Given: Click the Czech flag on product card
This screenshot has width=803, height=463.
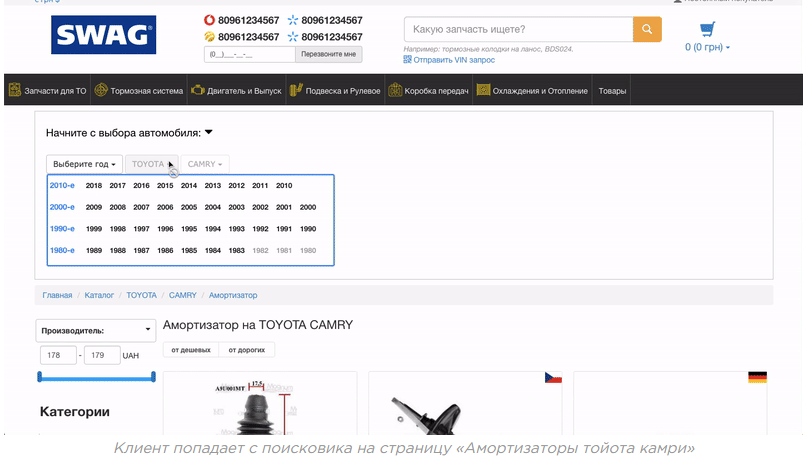Looking at the screenshot, I should [553, 377].
